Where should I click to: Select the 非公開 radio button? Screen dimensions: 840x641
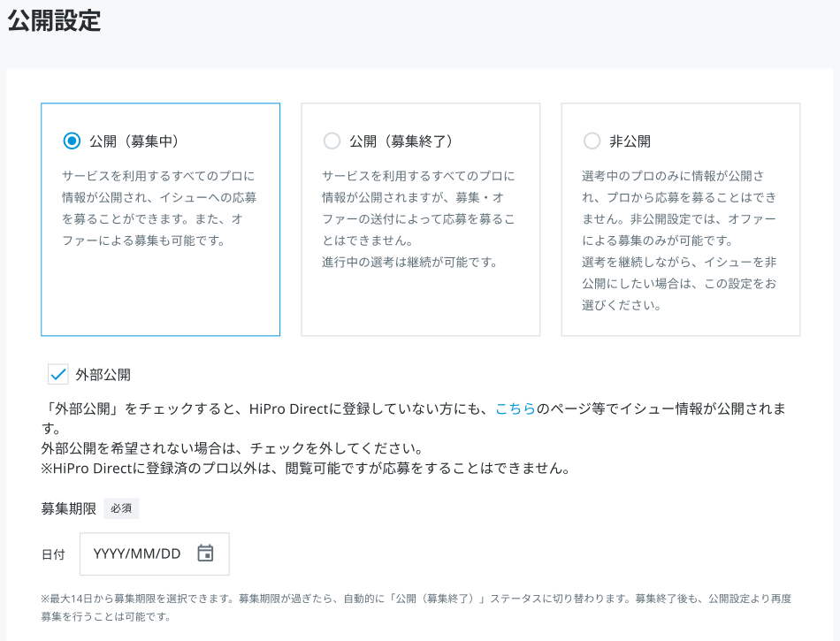click(x=592, y=141)
